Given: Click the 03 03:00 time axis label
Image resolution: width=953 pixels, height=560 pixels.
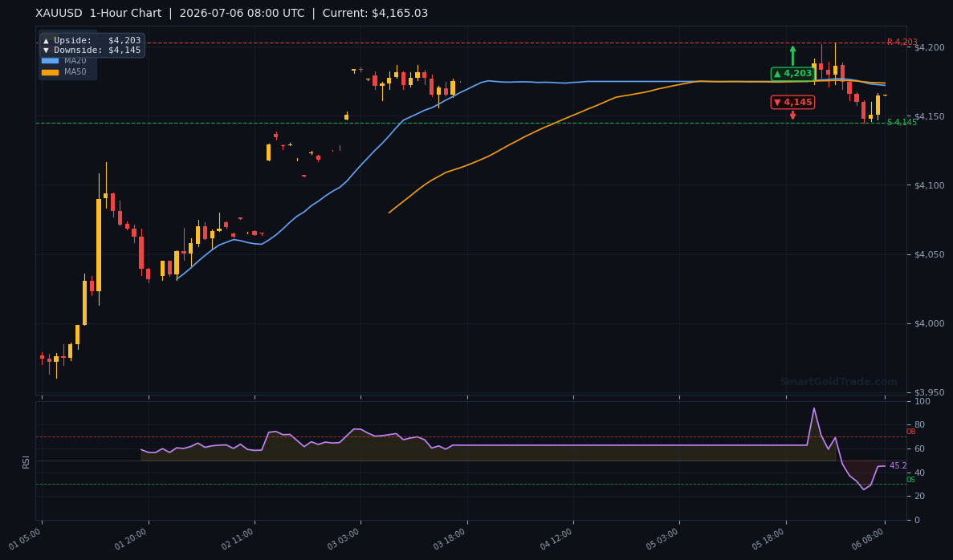Looking at the screenshot, I should click(x=344, y=539).
